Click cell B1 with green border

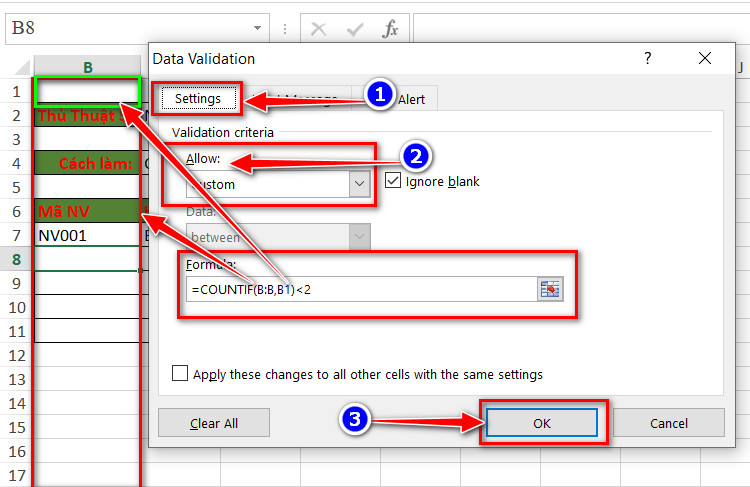[88, 91]
